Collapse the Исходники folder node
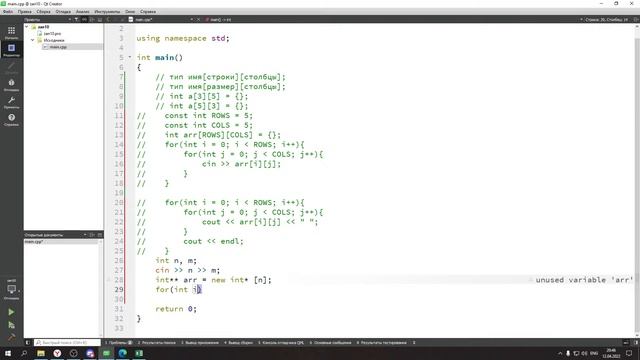Screen dimensions: 640x360 coord(33,40)
